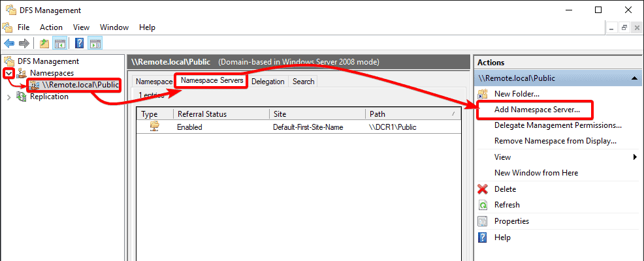Screen dimensions: 644x261
Task: Open the Action menu
Action: (52, 27)
